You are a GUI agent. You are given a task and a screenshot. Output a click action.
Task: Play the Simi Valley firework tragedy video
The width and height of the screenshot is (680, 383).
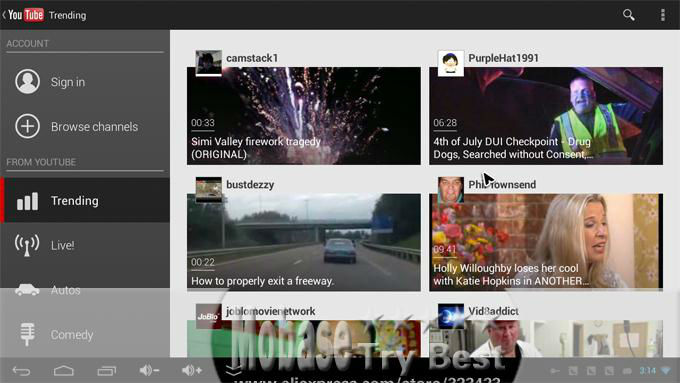304,116
